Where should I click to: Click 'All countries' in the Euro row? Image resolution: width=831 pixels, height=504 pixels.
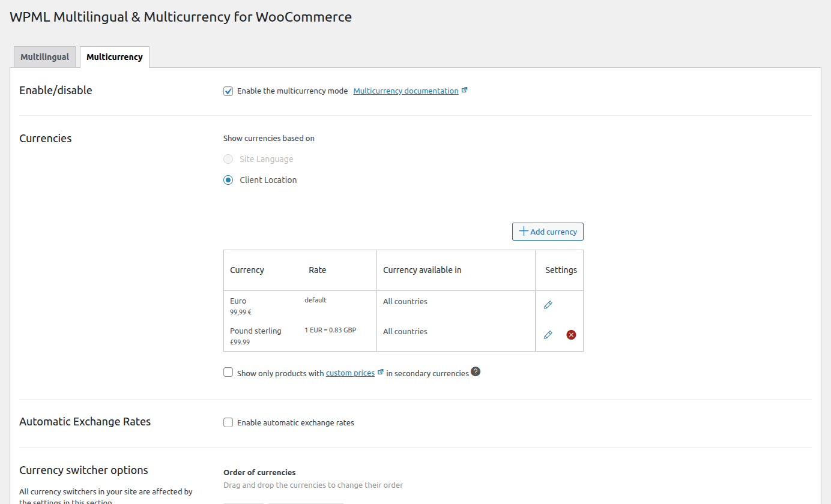405,302
